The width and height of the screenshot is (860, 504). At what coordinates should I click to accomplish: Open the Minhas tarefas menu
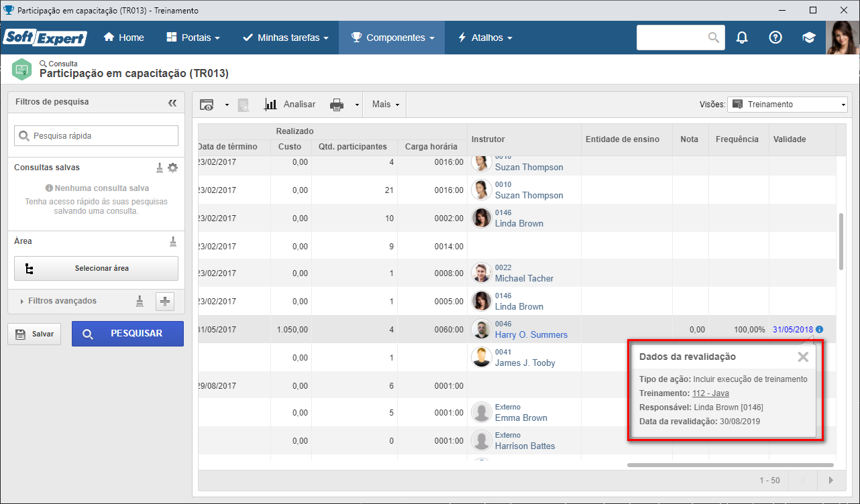coord(286,38)
